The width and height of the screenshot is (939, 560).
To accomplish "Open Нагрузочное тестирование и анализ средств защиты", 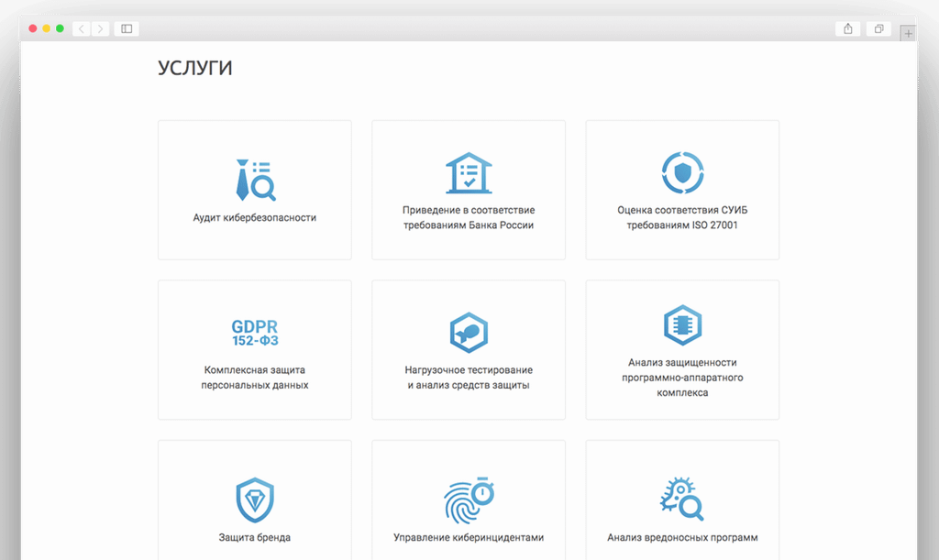I will (x=469, y=378).
